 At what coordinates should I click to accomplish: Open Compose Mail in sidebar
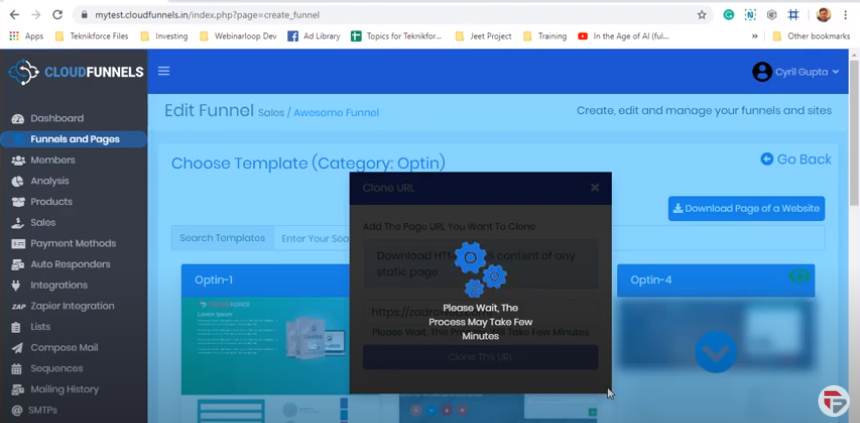click(63, 348)
